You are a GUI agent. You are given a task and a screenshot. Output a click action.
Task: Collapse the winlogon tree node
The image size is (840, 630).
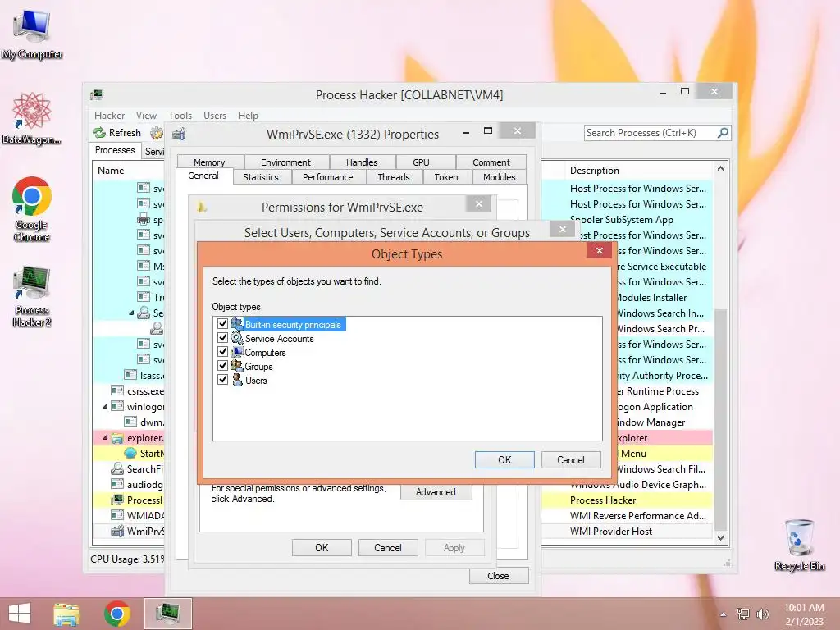[x=105, y=407]
